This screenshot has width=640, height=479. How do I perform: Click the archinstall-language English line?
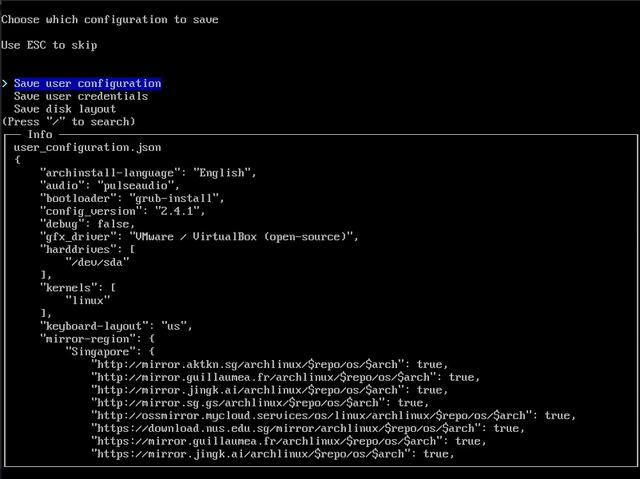click(148, 173)
